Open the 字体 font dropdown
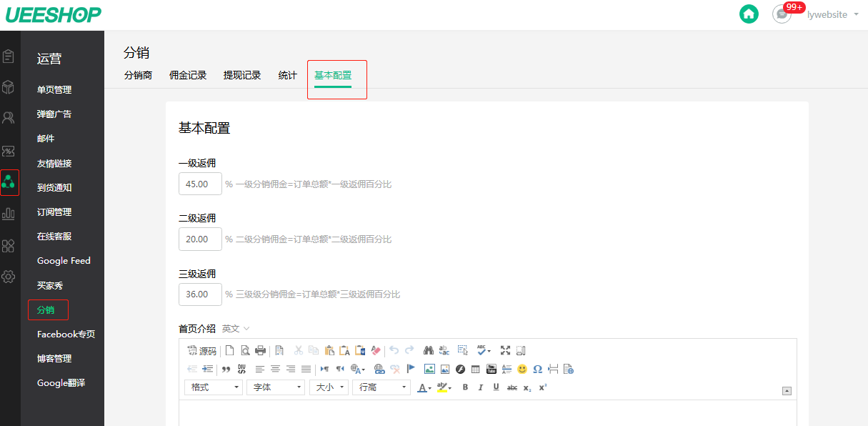This screenshot has width=868, height=426. pos(276,387)
